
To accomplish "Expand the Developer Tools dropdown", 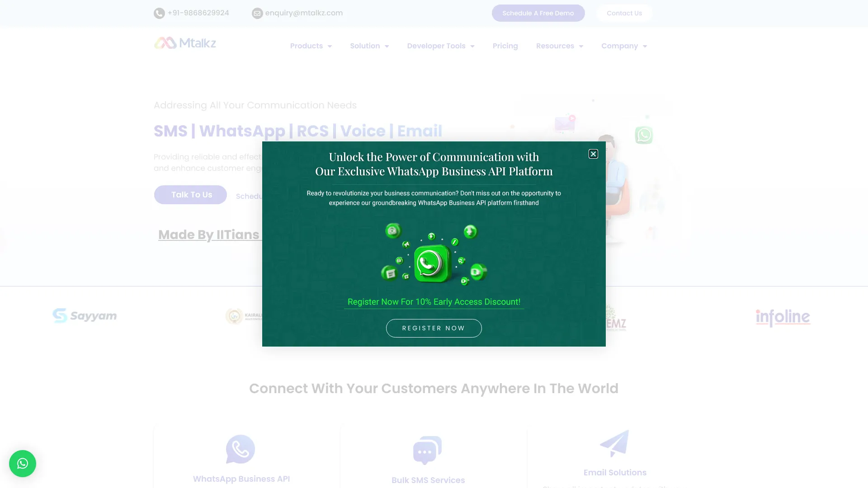I will tap(441, 45).
